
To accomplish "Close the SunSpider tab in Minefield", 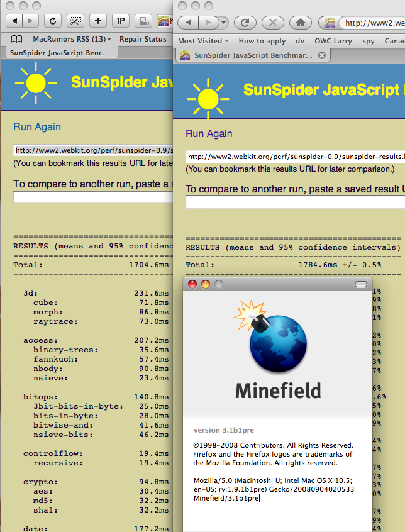I will [x=322, y=55].
